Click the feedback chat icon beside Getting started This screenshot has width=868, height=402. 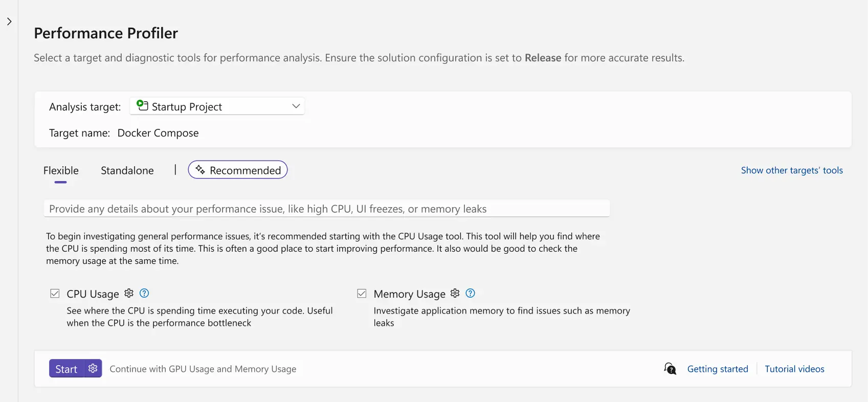point(670,369)
